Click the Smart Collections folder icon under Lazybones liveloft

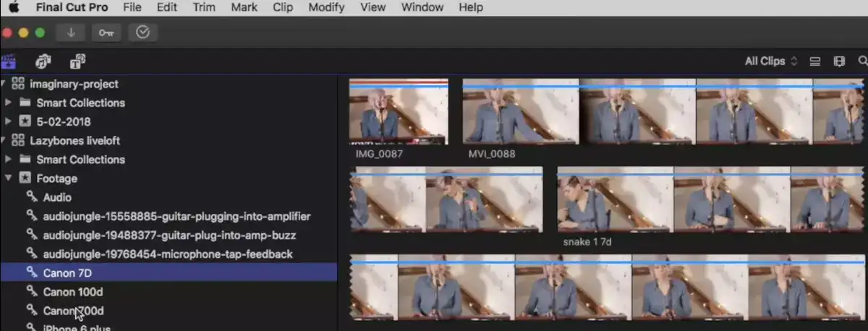click(25, 159)
